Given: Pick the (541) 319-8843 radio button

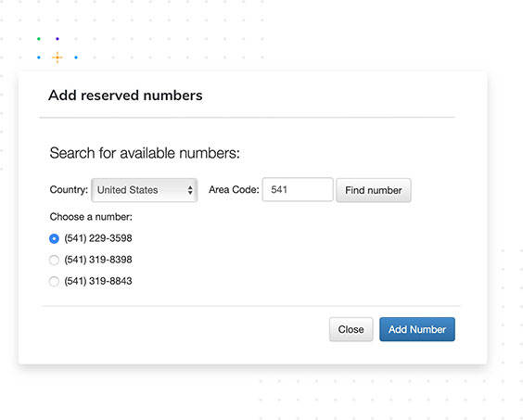Looking at the screenshot, I should 54,281.
